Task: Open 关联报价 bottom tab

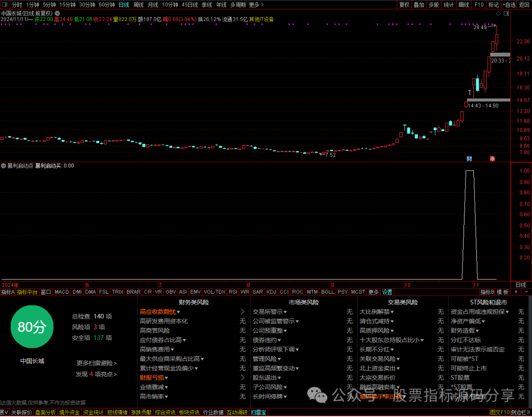Action: pos(21,412)
